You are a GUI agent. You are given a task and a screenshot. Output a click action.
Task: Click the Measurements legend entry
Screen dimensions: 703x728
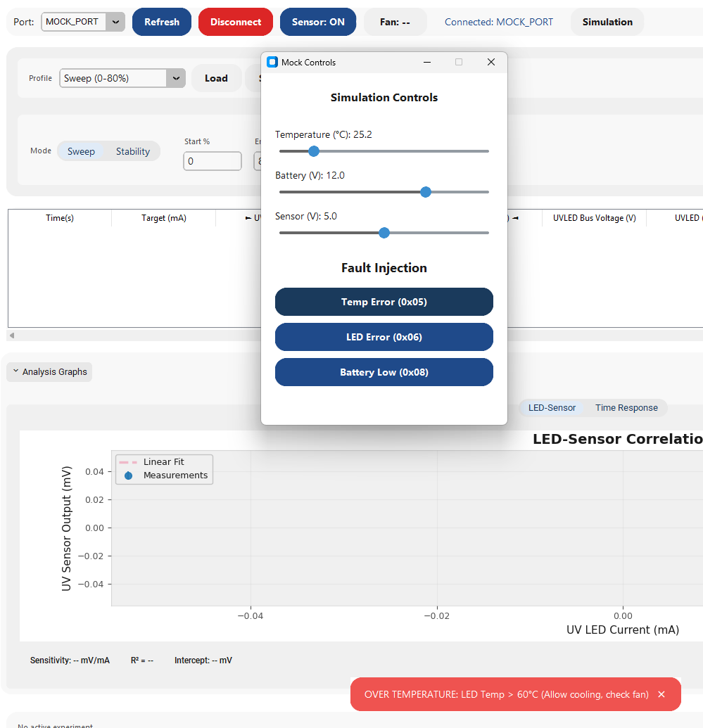point(163,475)
